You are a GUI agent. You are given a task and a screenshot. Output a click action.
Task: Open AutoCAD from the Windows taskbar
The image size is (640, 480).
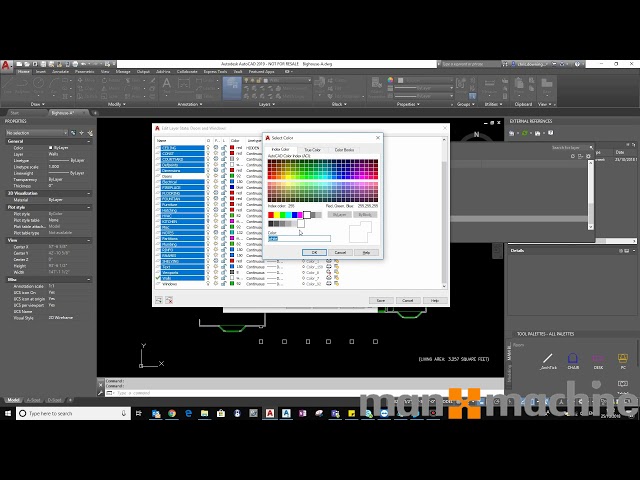(270, 413)
